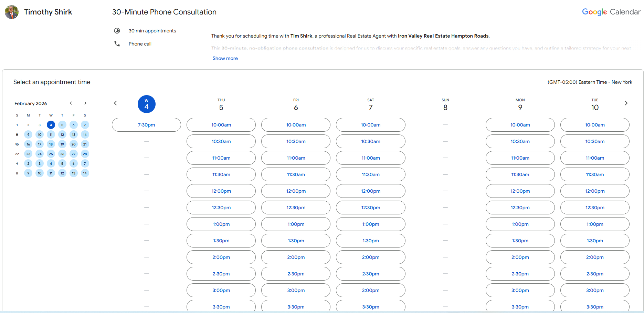This screenshot has width=644, height=313.
Task: Click the clock icon beside 30 min appointments
Action: pos(117,31)
